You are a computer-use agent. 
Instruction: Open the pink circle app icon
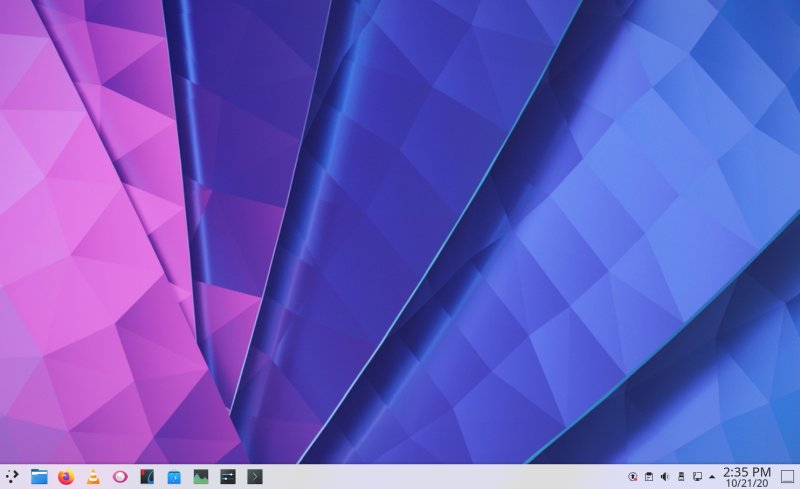(120, 477)
